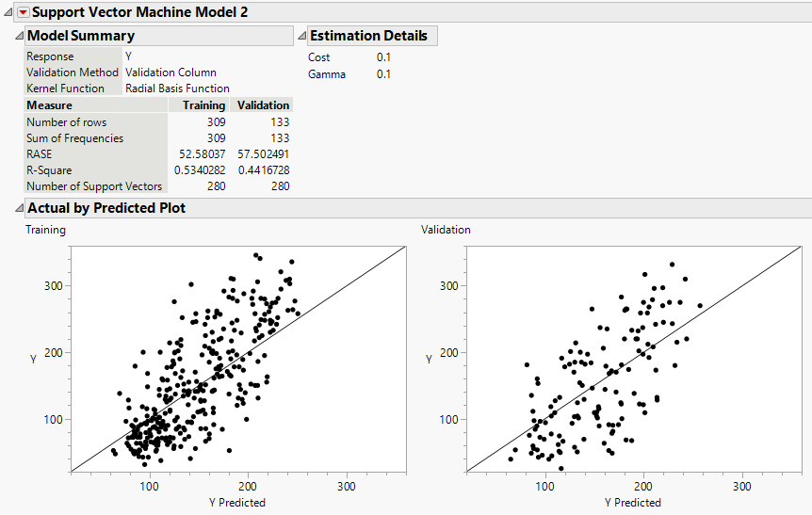The width and height of the screenshot is (812, 515).
Task: Collapse the Support Vector Machine Model 2 outline
Action: pos(8,12)
